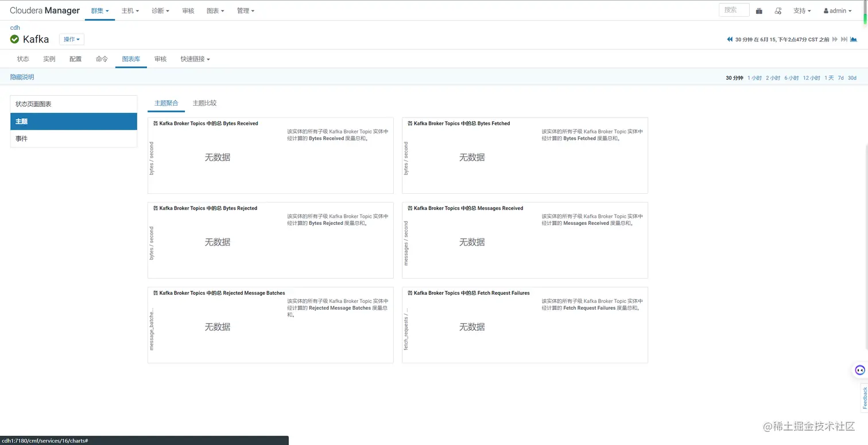The height and width of the screenshot is (445, 868).
Task: Select the 2 小时 time range
Action: click(x=773, y=78)
